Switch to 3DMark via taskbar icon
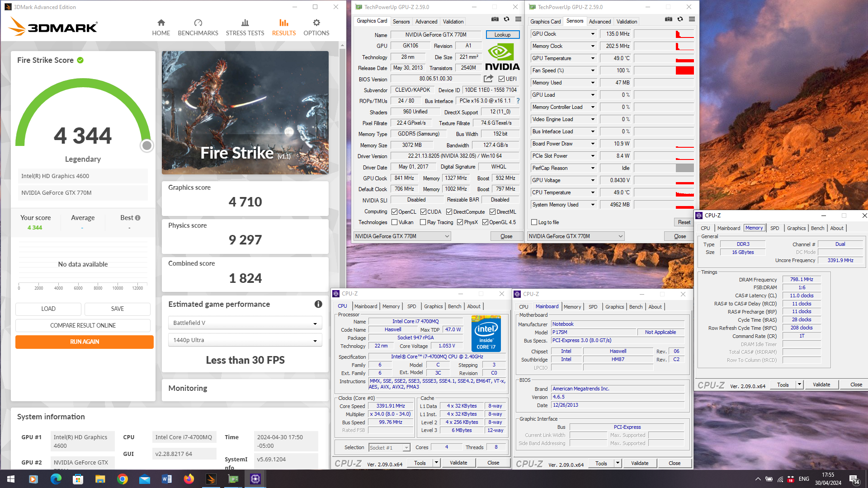Viewport: 868px width, 488px height. [211, 479]
